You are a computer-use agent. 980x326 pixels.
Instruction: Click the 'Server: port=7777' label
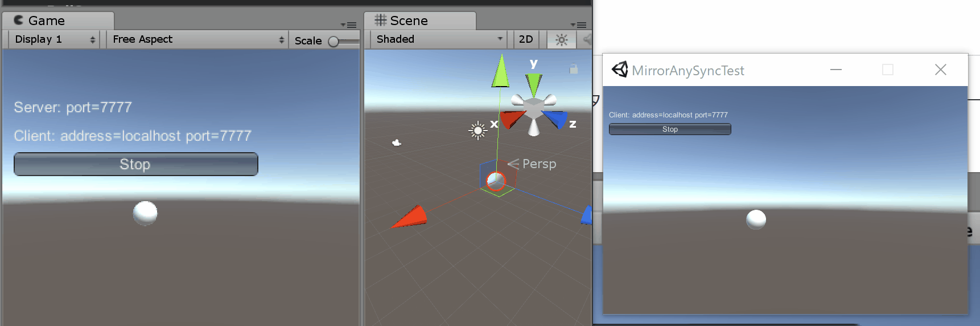[x=73, y=107]
